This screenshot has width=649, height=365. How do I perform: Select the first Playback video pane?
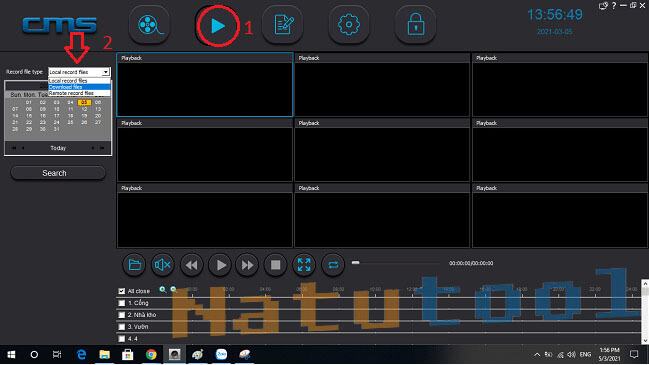pos(205,85)
